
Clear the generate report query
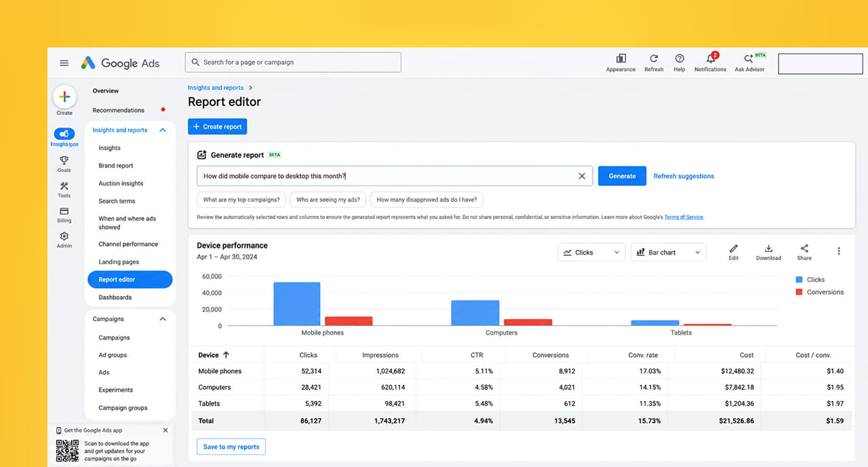(582, 176)
